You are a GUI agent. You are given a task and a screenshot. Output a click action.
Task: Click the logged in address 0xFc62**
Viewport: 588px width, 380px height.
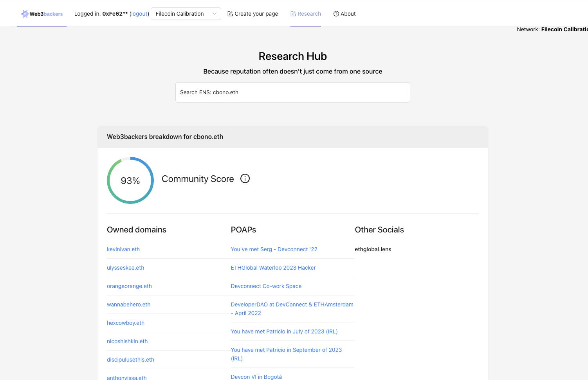115,14
